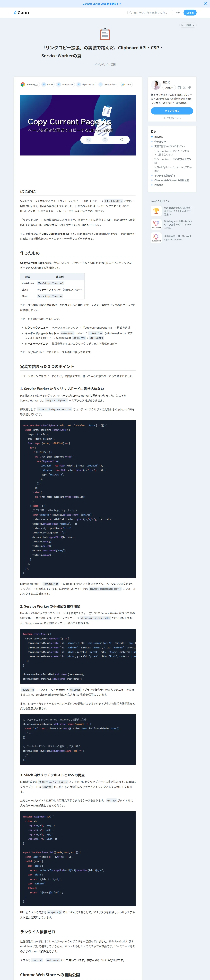Image resolution: width=210 pixels, height=980 pixels.
Task: Open the 日本語 language dropdown
Action: 188,25
